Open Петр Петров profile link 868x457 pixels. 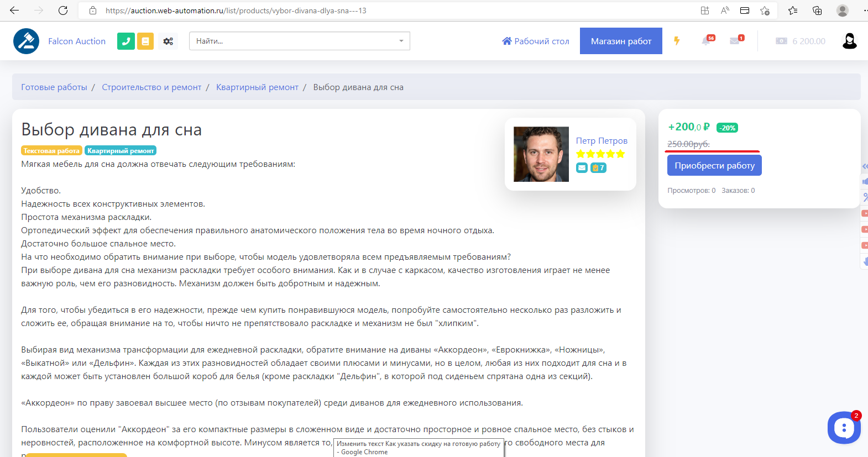[602, 140]
